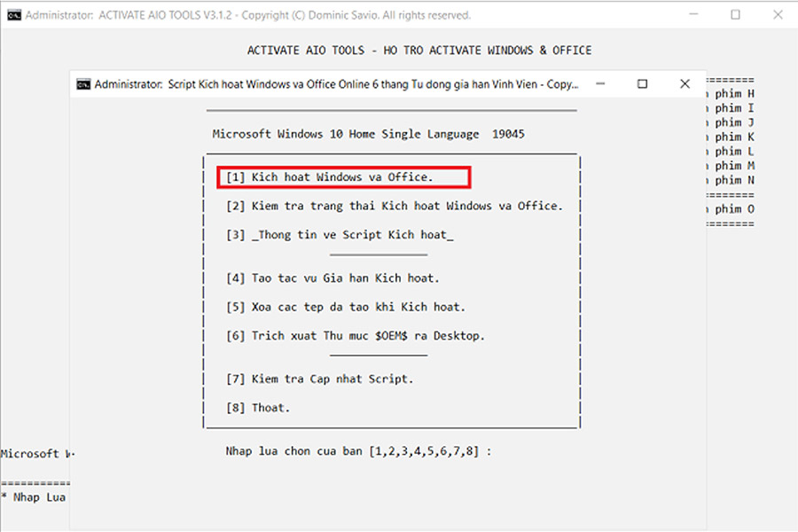The height and width of the screenshot is (532, 798).
Task: Minimize the Script Kich hoat window
Action: pos(601,84)
